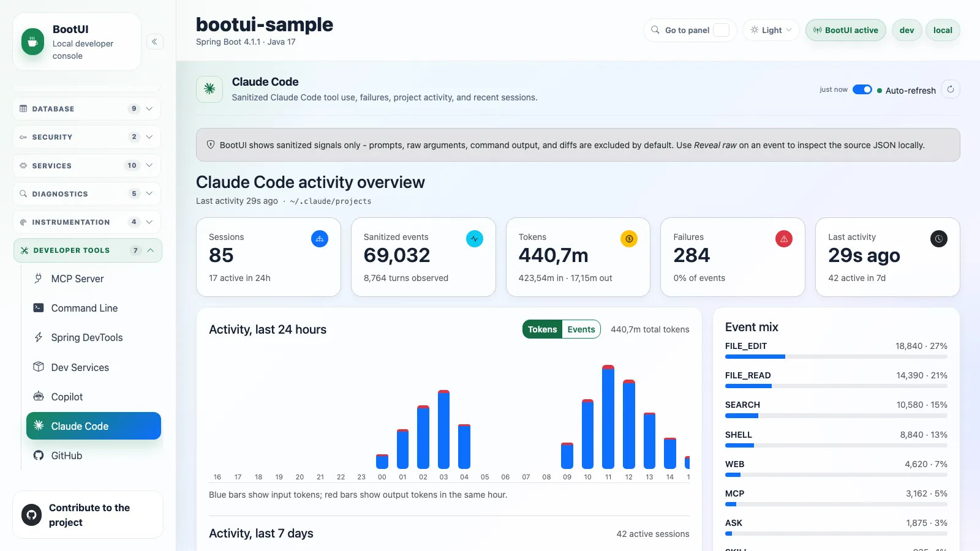Click the FILE_EDIT progress bar

(836, 356)
